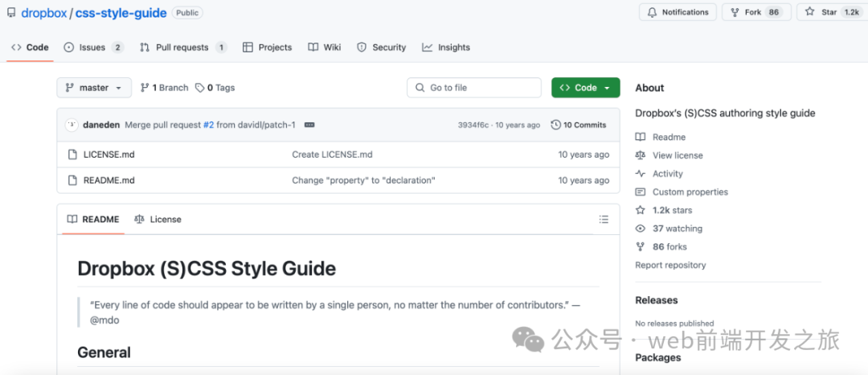Open pull request #2 link
Screen dimensions: 868x375
click(208, 125)
